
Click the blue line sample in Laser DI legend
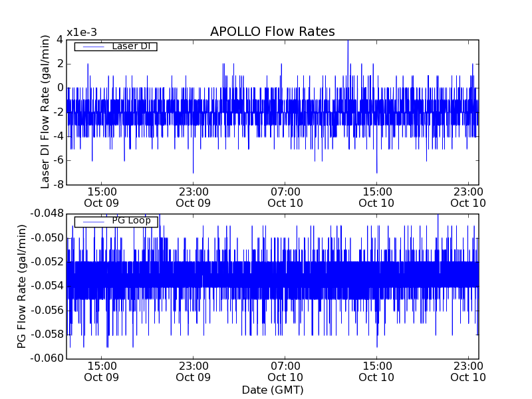click(x=92, y=47)
